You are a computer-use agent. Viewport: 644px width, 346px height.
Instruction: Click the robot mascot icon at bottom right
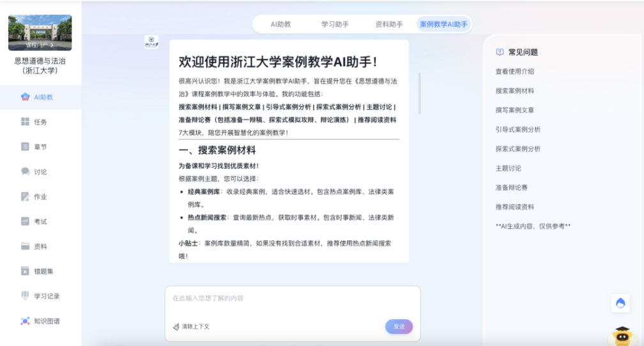point(621,335)
